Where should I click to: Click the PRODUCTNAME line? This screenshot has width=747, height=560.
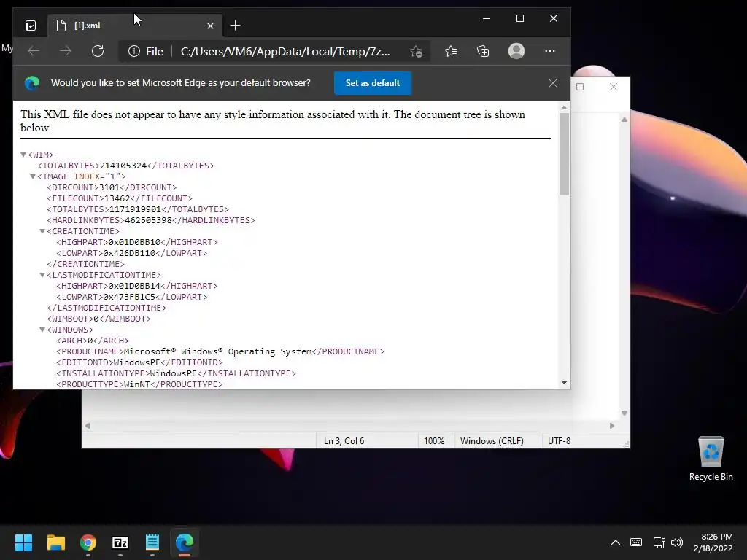(220, 351)
